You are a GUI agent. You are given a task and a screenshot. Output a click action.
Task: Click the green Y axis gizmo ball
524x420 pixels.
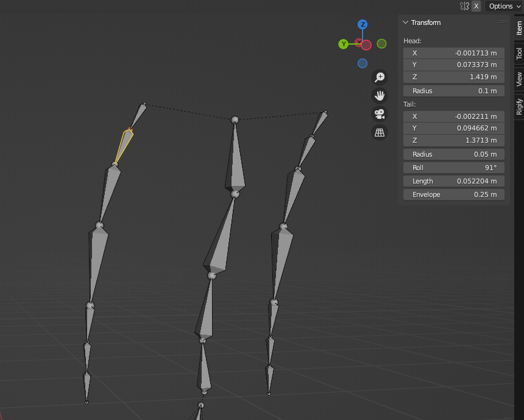coord(344,44)
